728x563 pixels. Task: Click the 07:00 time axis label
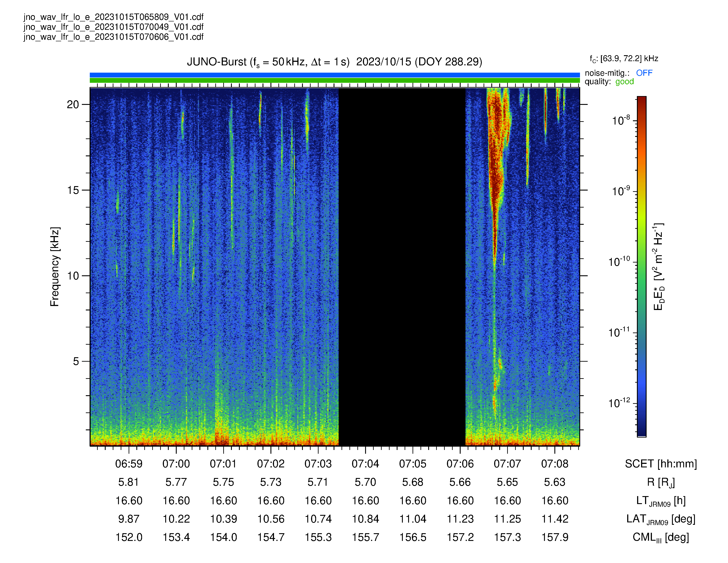pyautogui.click(x=176, y=464)
